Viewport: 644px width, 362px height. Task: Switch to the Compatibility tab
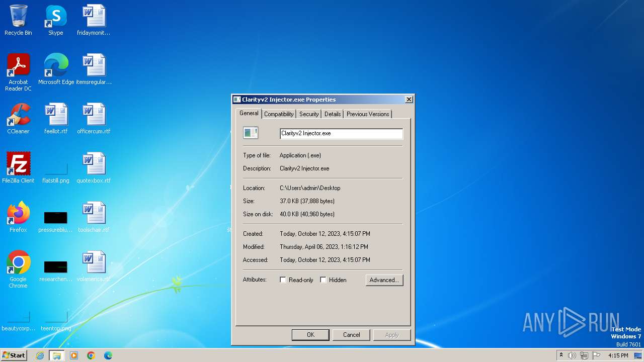pyautogui.click(x=279, y=114)
